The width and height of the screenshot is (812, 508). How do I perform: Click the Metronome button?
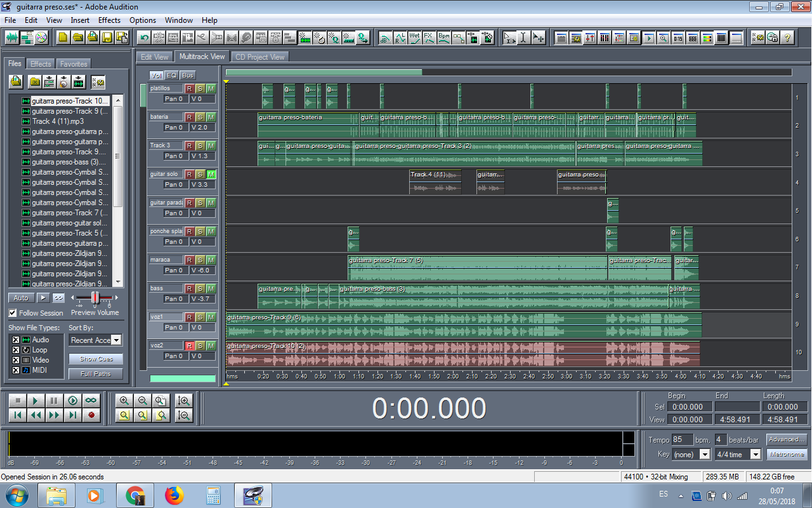[787, 455]
